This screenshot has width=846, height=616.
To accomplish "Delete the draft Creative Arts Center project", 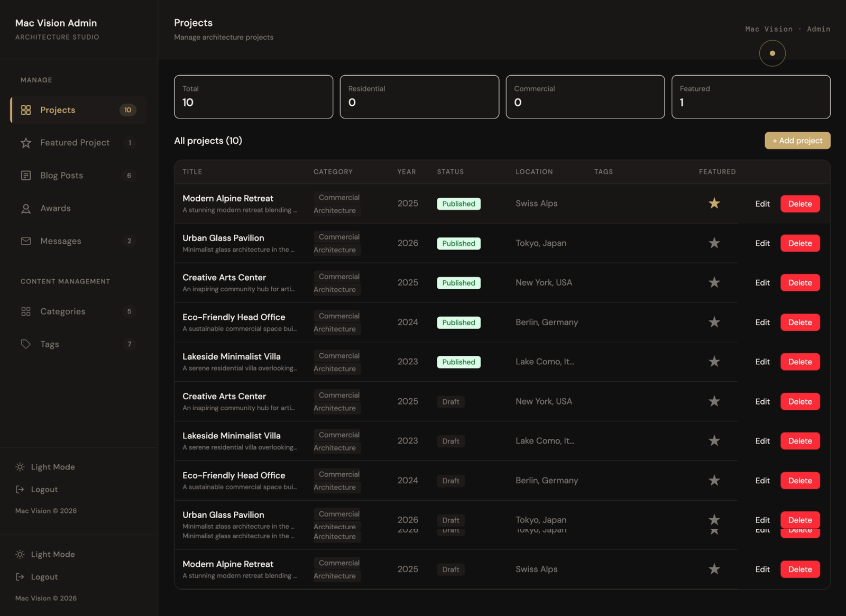I will pos(800,401).
